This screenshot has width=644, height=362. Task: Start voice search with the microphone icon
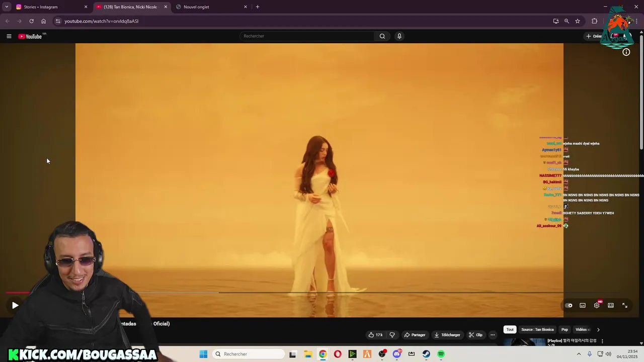399,36
